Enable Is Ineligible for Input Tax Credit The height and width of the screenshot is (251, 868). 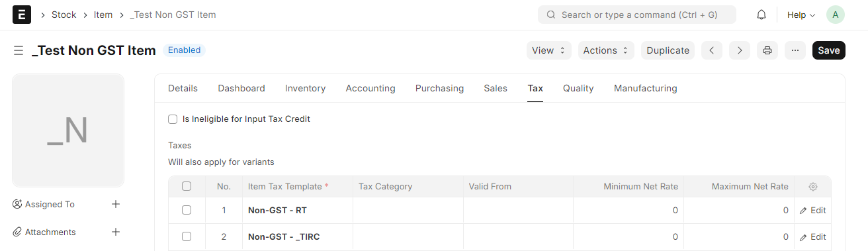point(173,119)
